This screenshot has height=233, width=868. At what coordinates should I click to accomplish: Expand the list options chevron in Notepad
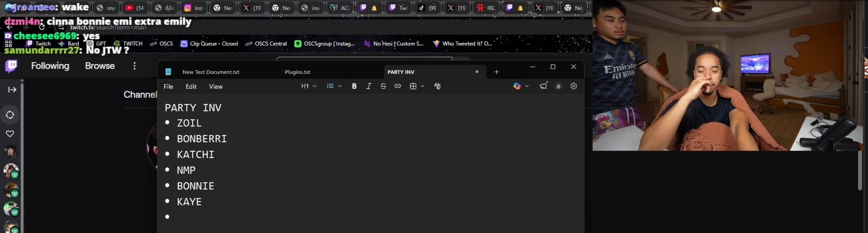340,86
